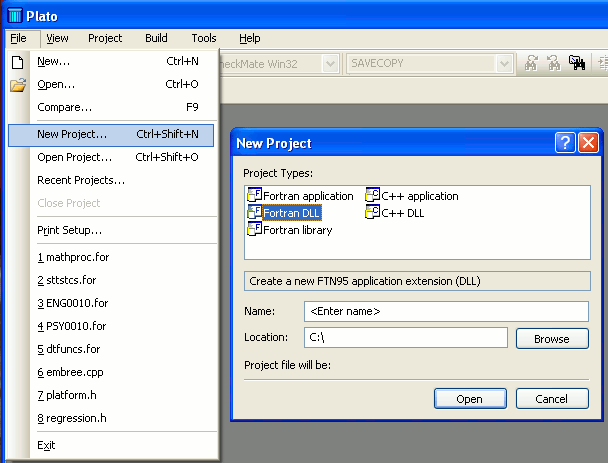Viewport: 608px width, 463px height.
Task: Click the New Project dialog help button
Action: 565,143
